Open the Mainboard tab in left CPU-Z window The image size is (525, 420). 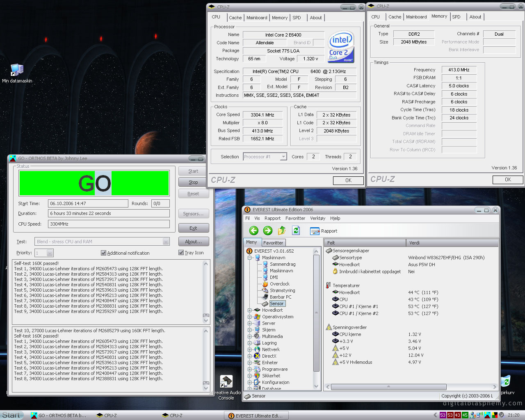pyautogui.click(x=257, y=18)
